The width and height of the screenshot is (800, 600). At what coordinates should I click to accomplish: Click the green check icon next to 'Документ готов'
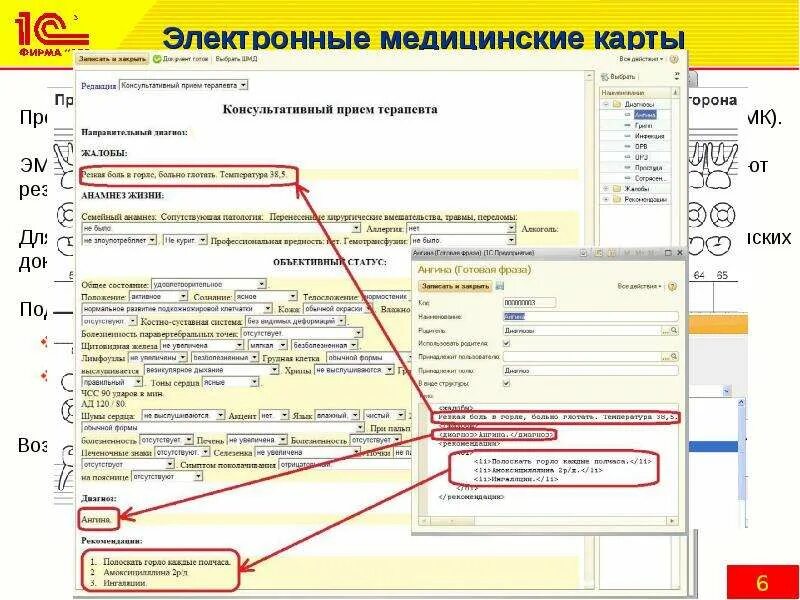coord(157,59)
